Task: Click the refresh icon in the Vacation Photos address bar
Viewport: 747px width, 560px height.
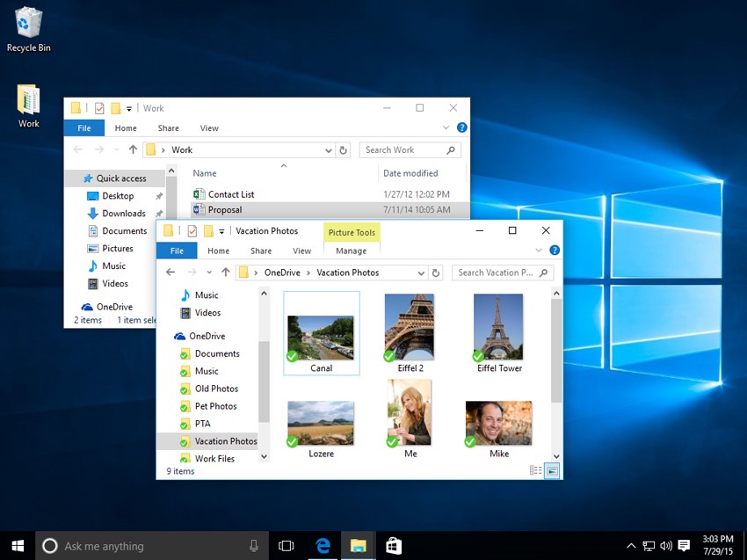Action: point(435,273)
